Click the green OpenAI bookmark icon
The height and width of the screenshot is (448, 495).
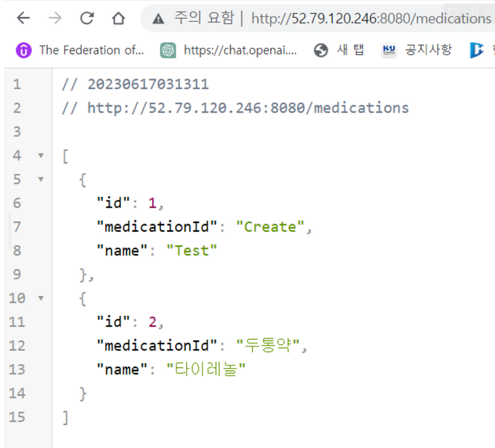click(168, 50)
